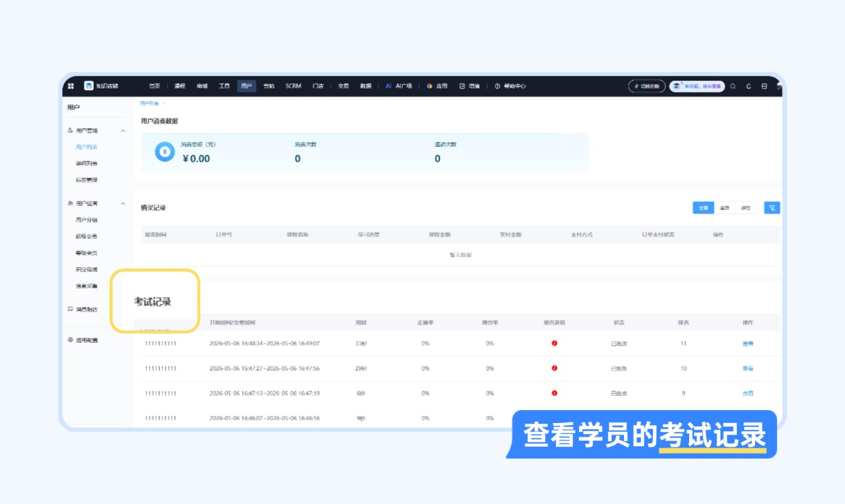Click the red status icon in rank 11 row
Screen dimensions: 845x504
coord(554,343)
